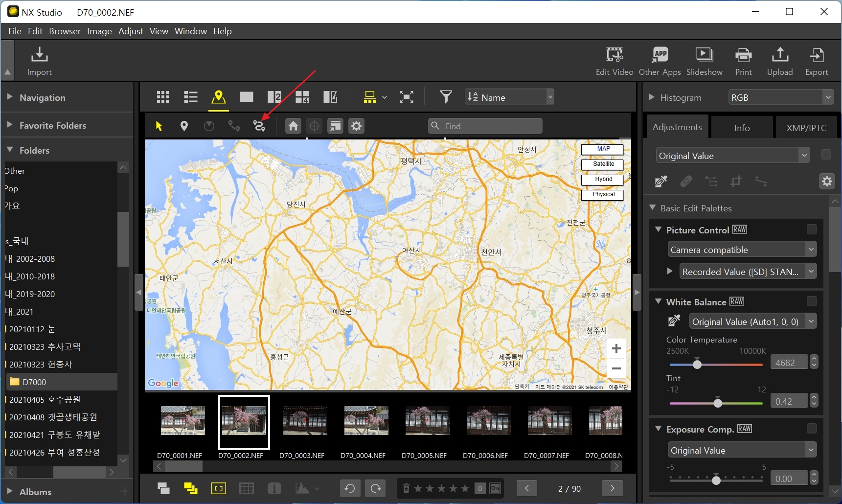Switch to the Info tab
The width and height of the screenshot is (842, 504).
tap(742, 127)
